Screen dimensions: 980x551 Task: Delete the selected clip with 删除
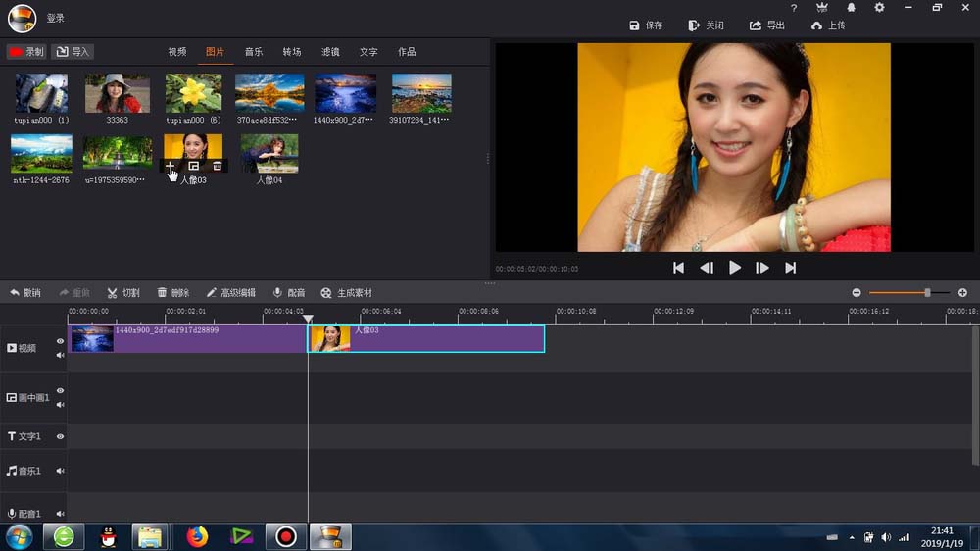(173, 293)
